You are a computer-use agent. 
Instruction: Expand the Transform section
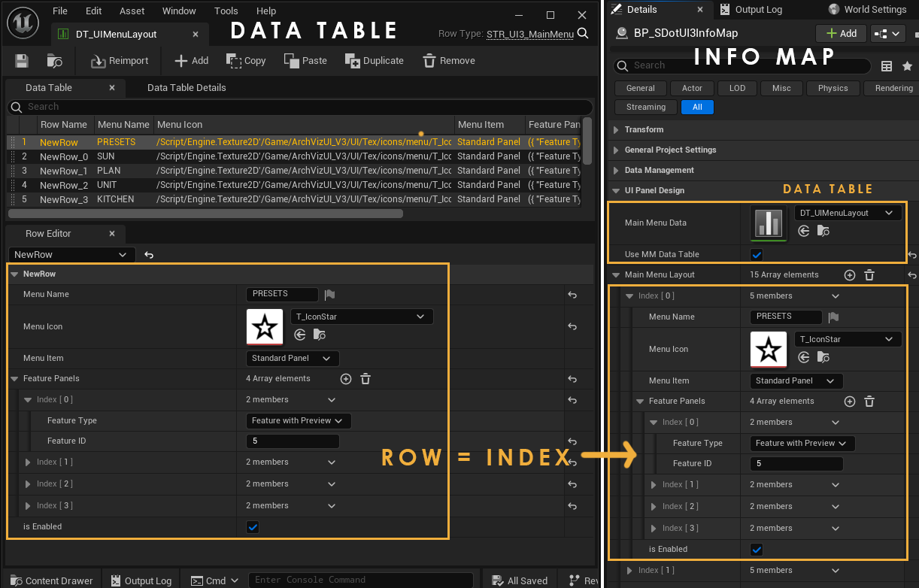pyautogui.click(x=617, y=130)
